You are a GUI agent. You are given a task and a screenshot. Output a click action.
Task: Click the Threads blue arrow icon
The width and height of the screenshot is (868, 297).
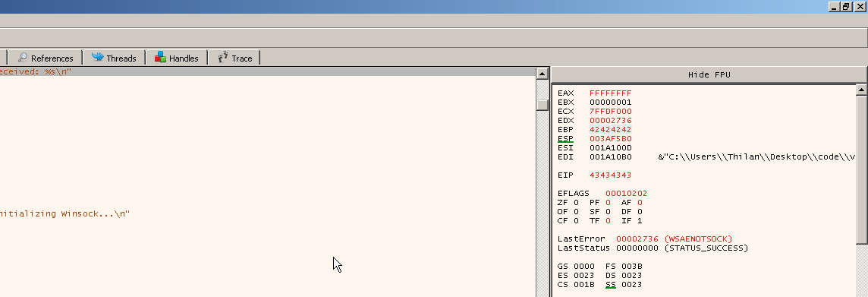click(97, 57)
